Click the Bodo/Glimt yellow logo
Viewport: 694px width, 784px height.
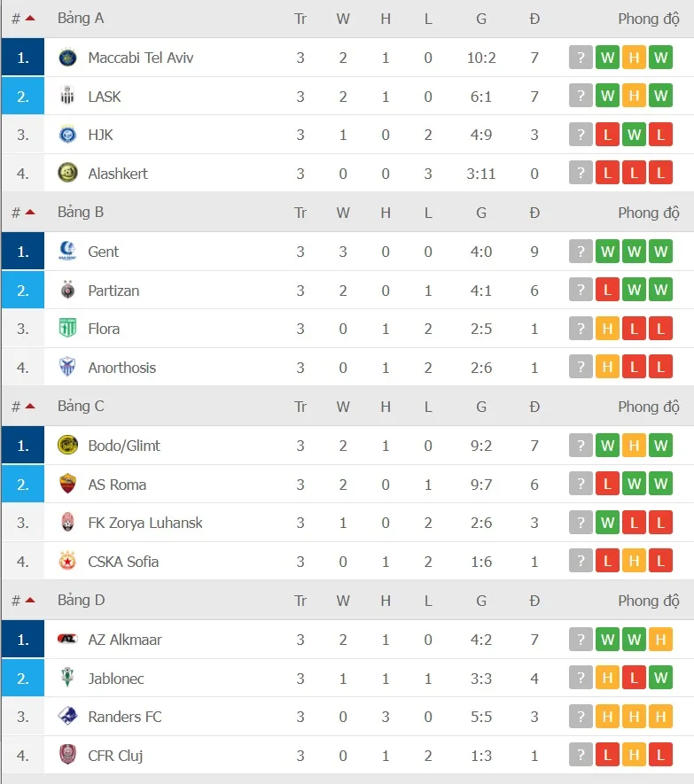point(67,446)
